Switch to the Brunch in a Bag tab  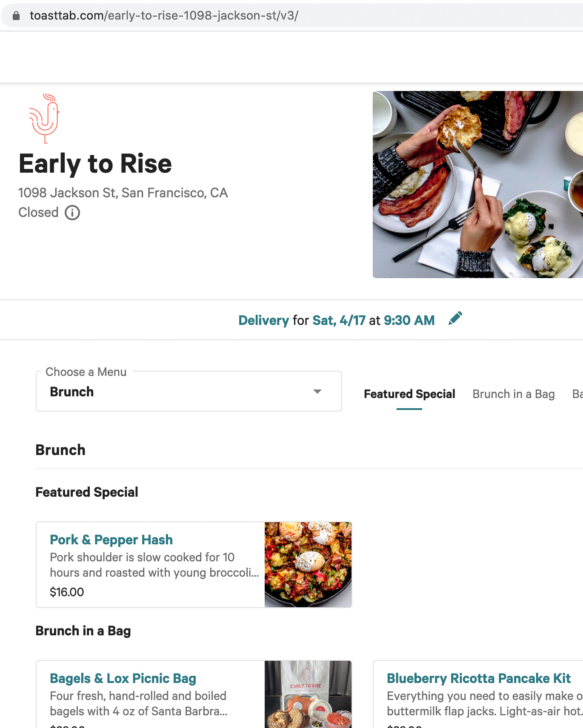click(x=513, y=394)
